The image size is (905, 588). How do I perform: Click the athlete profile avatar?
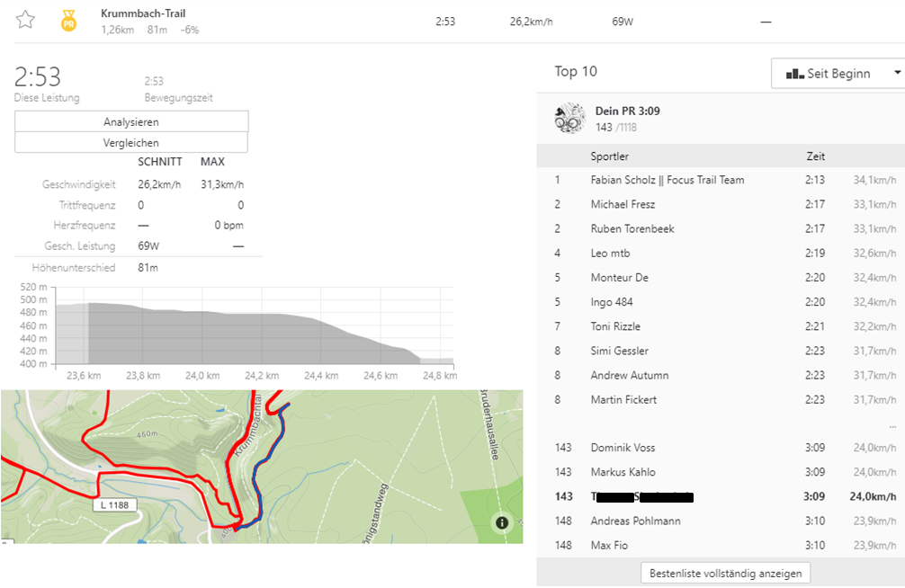tap(570, 119)
